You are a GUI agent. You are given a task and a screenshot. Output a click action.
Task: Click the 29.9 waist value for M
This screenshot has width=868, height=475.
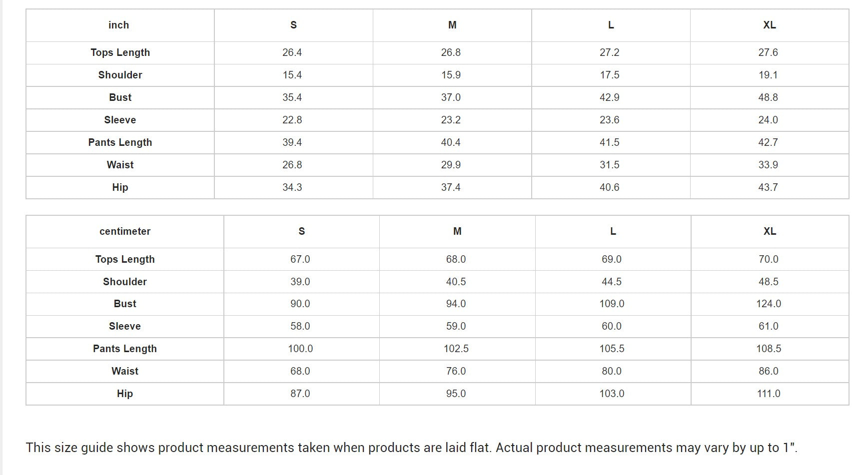click(451, 165)
